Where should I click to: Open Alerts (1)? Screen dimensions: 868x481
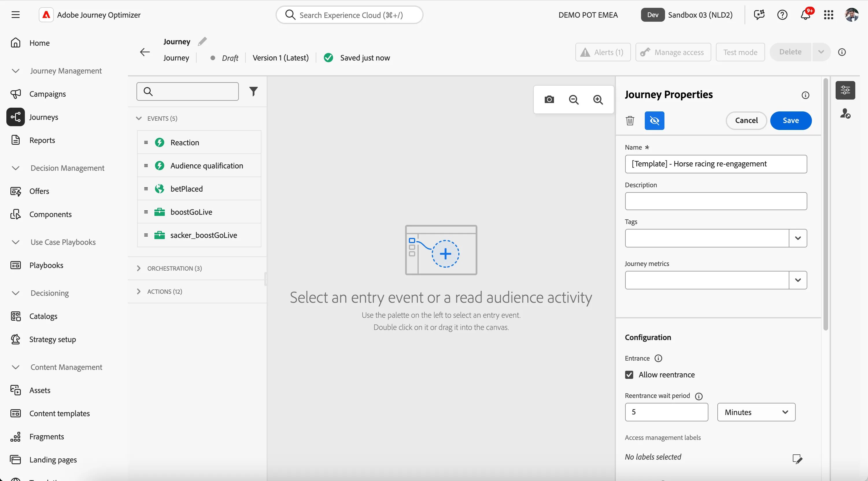point(603,52)
